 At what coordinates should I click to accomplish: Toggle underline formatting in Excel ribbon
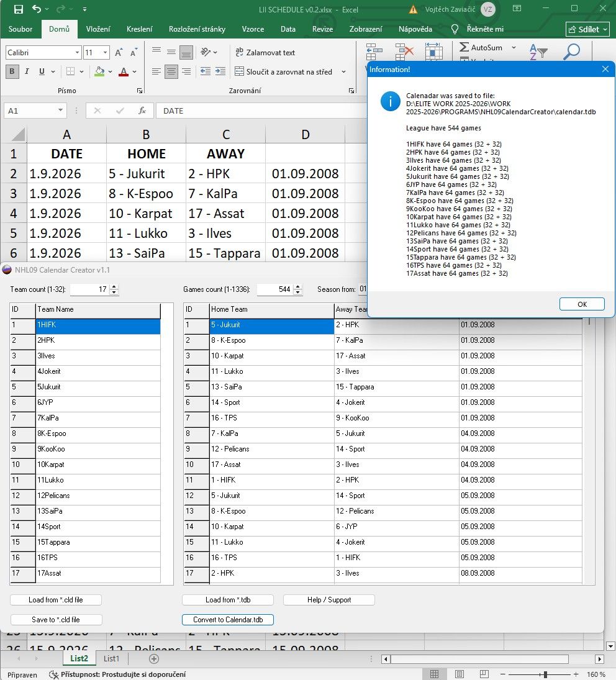point(42,71)
